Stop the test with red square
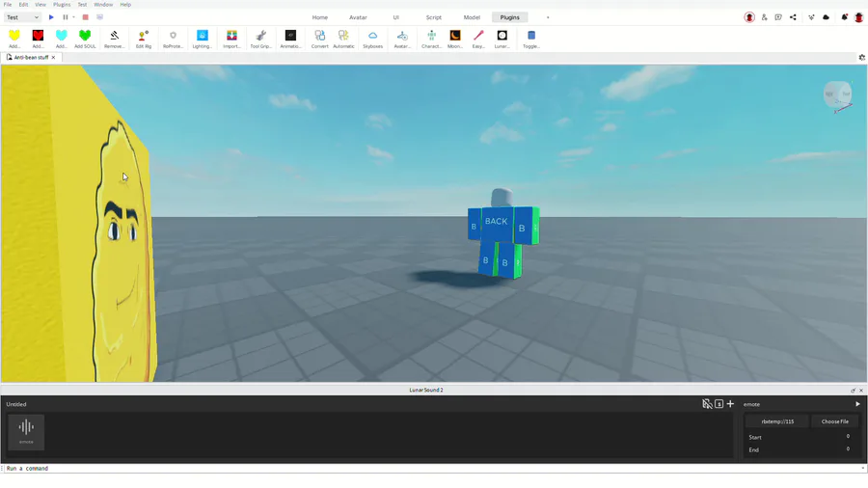Screen dimensions: 868x488 (85, 17)
